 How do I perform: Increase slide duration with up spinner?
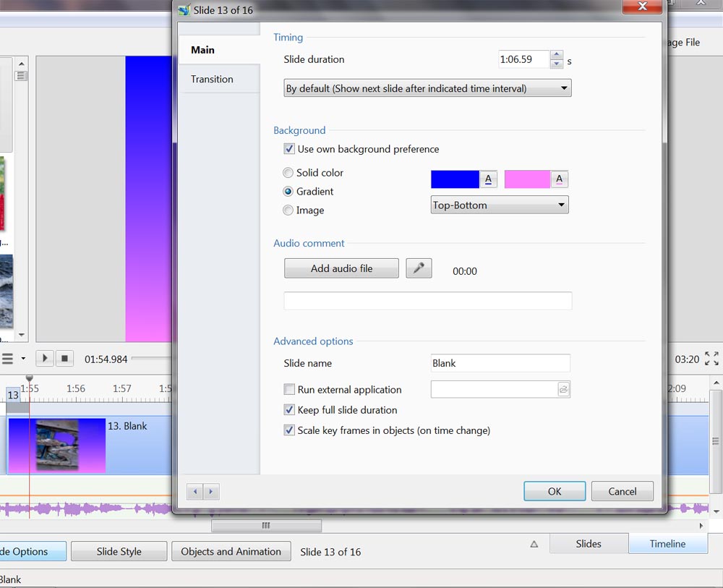tap(557, 55)
